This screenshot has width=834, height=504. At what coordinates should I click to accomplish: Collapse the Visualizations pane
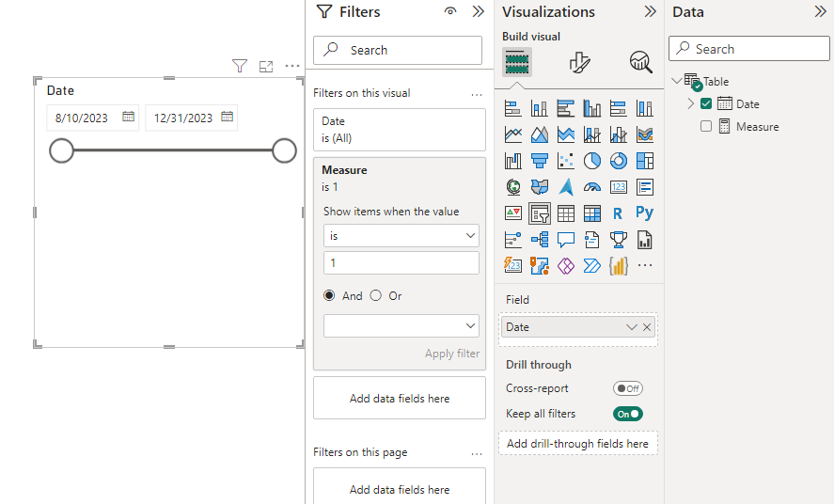pos(650,11)
